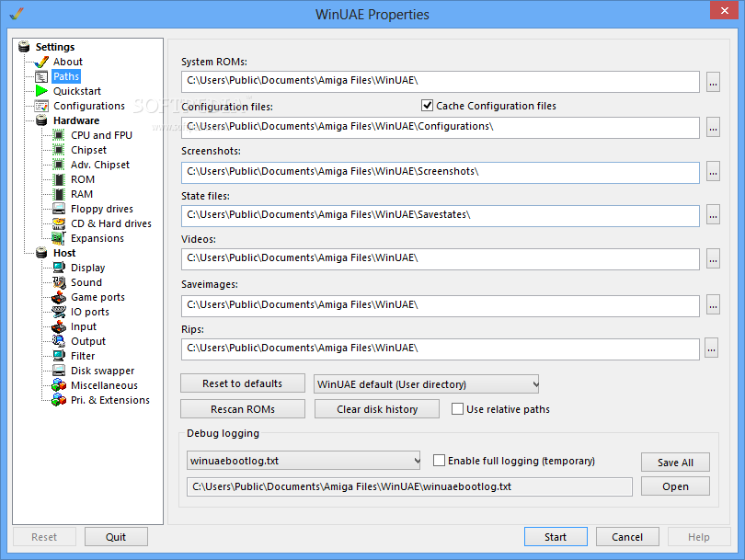Click the Floppy drives icon

[59, 209]
